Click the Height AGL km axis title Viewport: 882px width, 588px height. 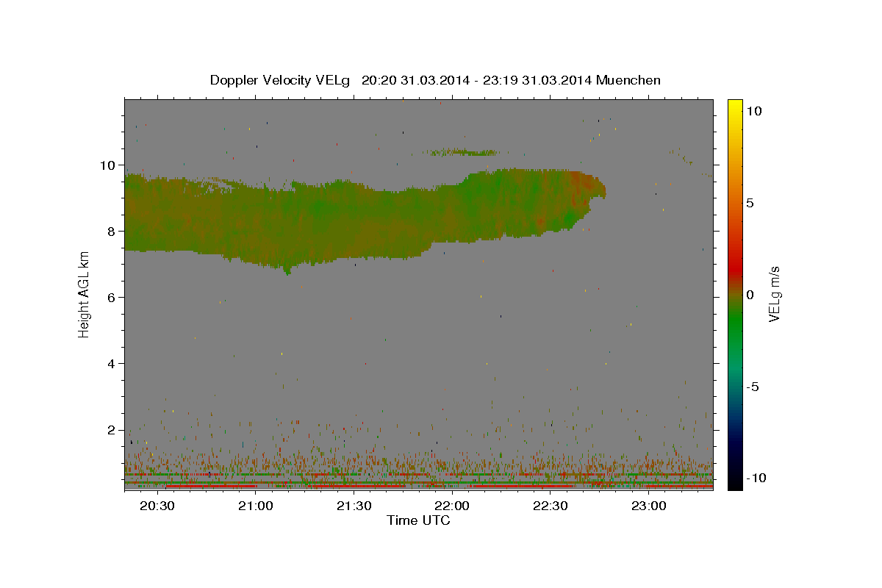85,294
